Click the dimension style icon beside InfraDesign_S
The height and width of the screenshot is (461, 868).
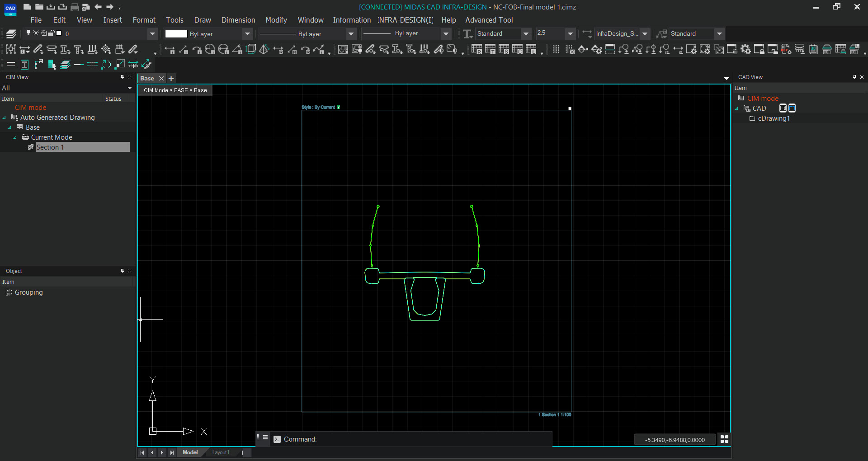coord(587,33)
